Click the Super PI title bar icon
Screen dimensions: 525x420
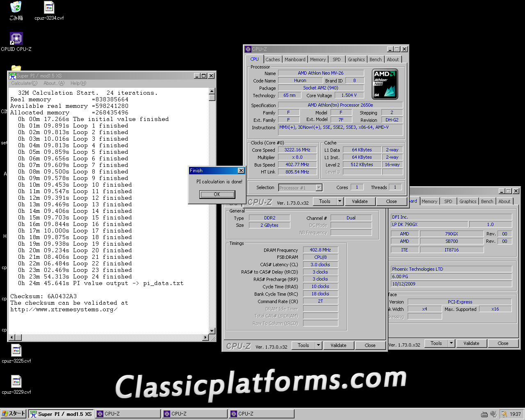point(12,75)
